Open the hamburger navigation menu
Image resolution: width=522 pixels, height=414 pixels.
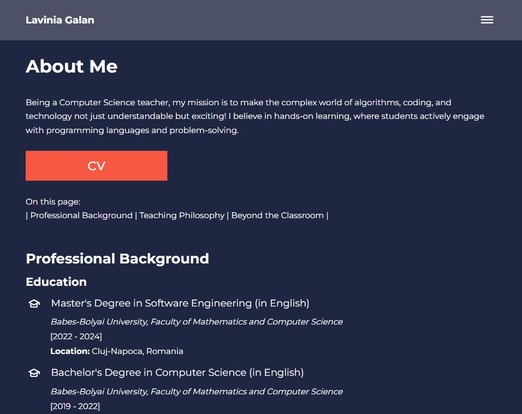coord(487,20)
